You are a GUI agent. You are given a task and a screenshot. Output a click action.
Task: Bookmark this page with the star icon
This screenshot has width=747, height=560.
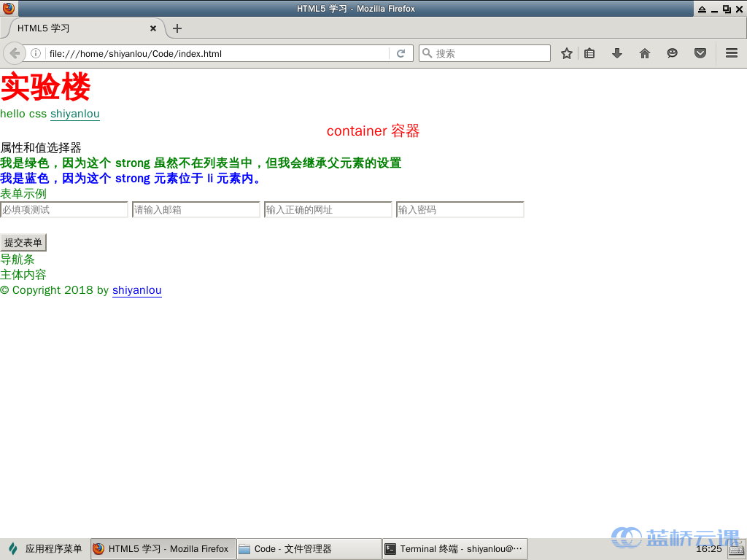566,53
